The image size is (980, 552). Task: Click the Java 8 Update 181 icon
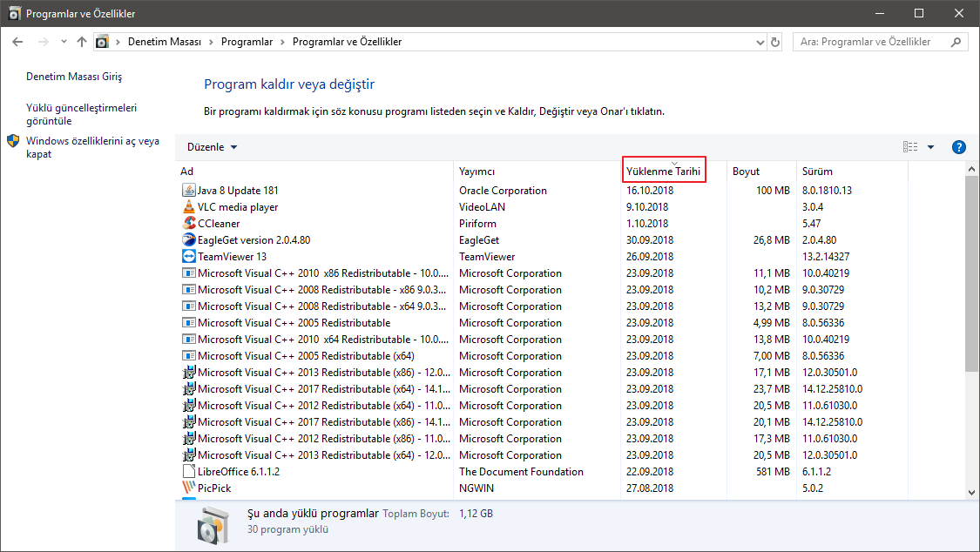pyautogui.click(x=188, y=190)
